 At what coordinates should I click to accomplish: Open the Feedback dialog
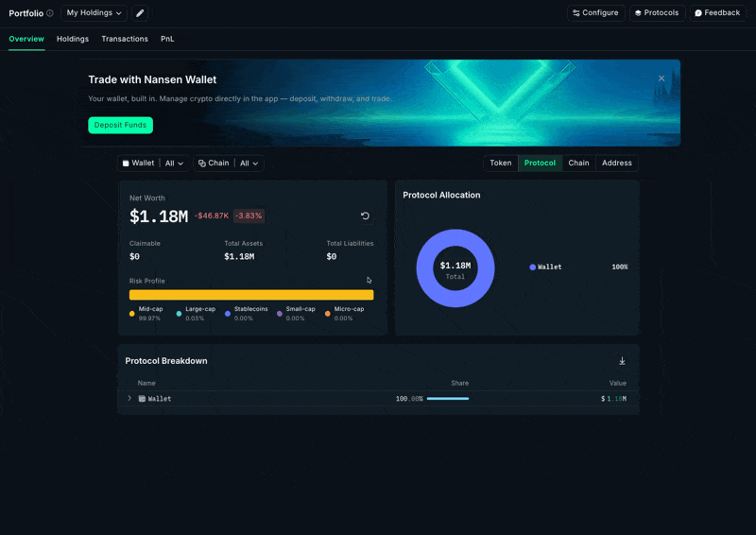[717, 13]
